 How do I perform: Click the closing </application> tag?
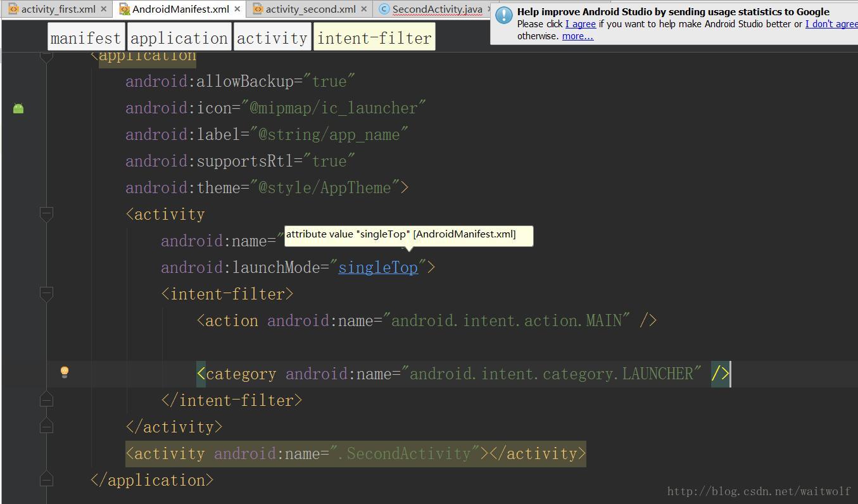(x=152, y=481)
